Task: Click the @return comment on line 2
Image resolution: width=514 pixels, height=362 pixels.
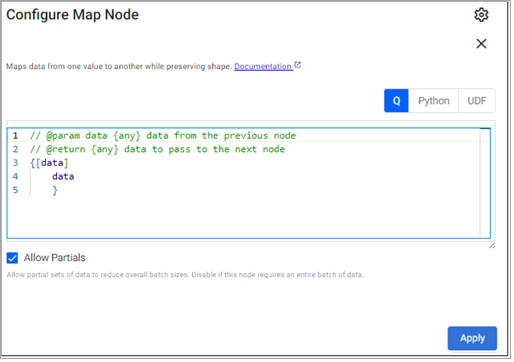Action: pyautogui.click(x=157, y=149)
